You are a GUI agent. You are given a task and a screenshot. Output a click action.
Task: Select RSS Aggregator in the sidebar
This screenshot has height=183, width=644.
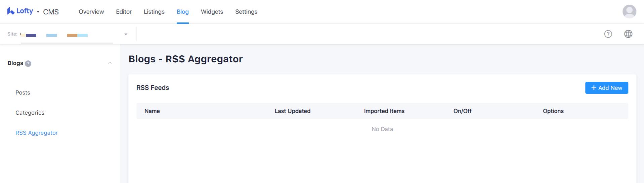tap(37, 133)
